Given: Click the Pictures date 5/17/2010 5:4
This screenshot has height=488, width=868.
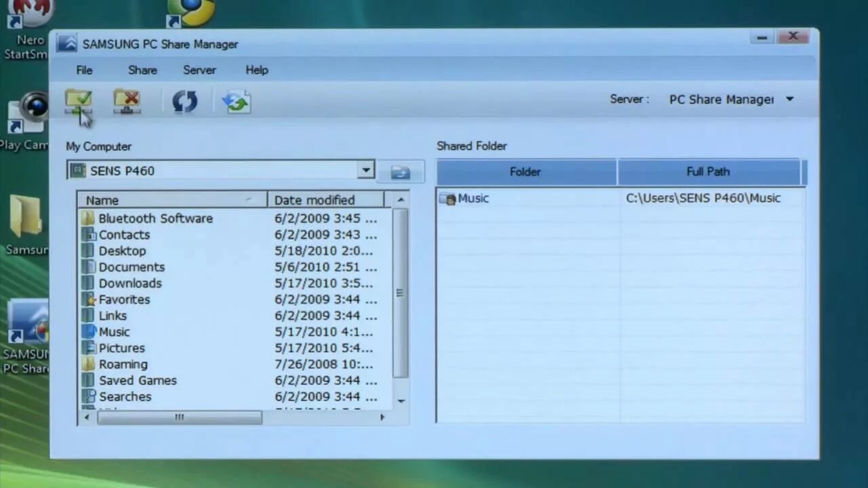Looking at the screenshot, I should [323, 348].
